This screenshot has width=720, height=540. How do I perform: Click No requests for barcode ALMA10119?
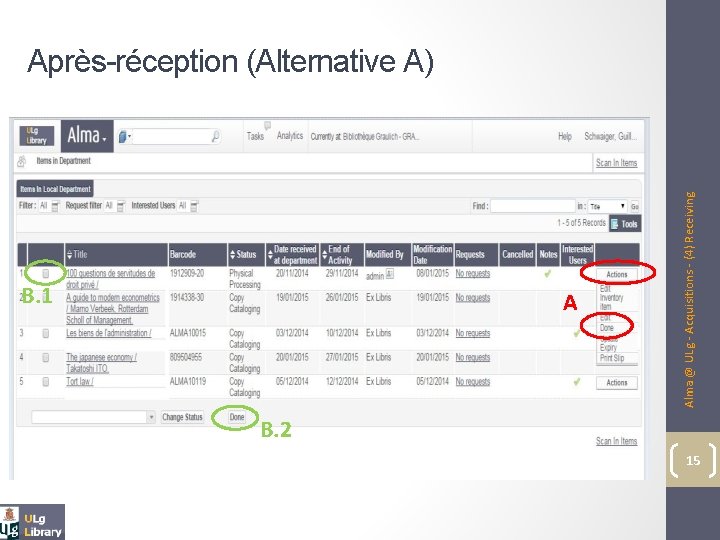(x=472, y=382)
